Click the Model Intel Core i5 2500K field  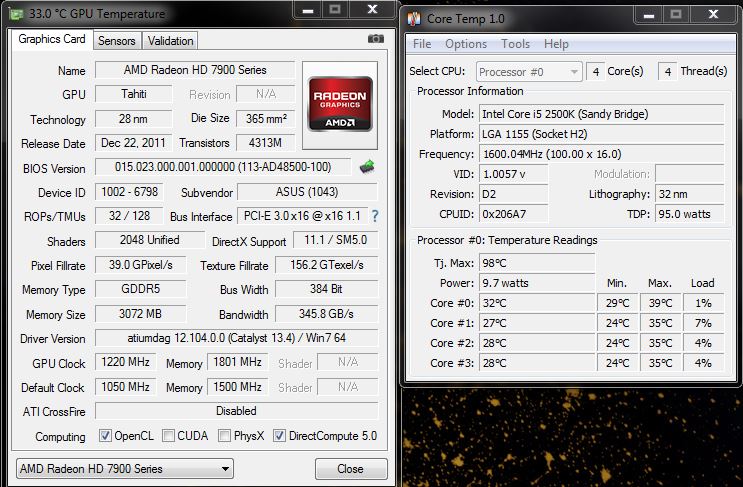tap(602, 114)
